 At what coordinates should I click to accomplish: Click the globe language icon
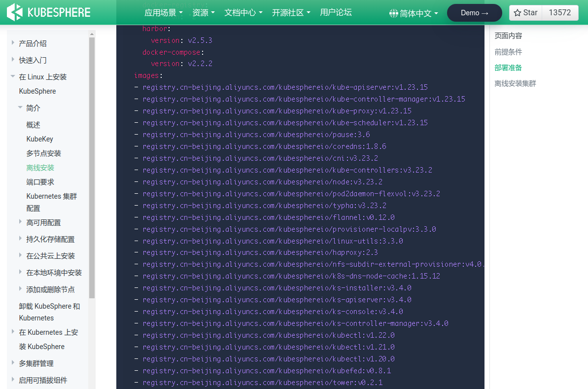click(393, 13)
